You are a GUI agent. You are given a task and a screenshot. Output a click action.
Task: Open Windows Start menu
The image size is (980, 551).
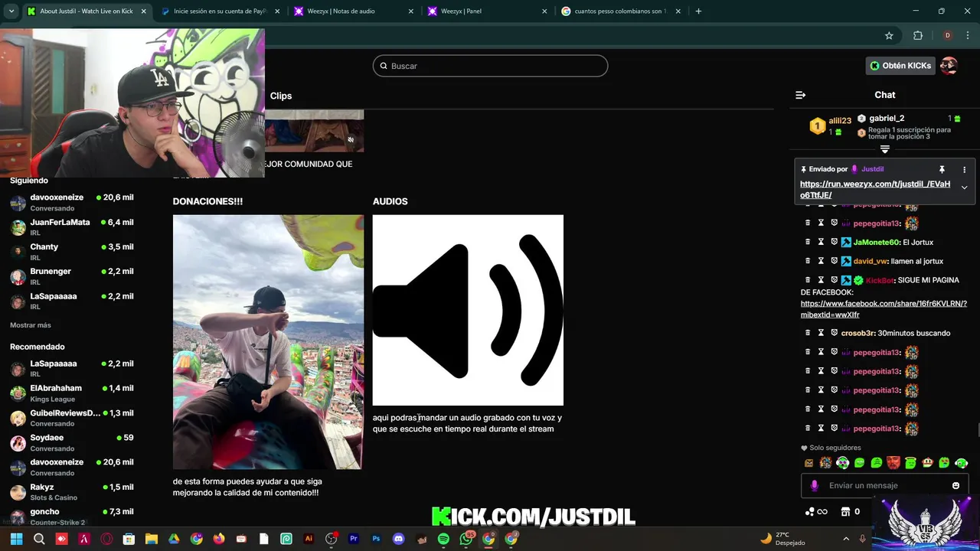(x=16, y=539)
